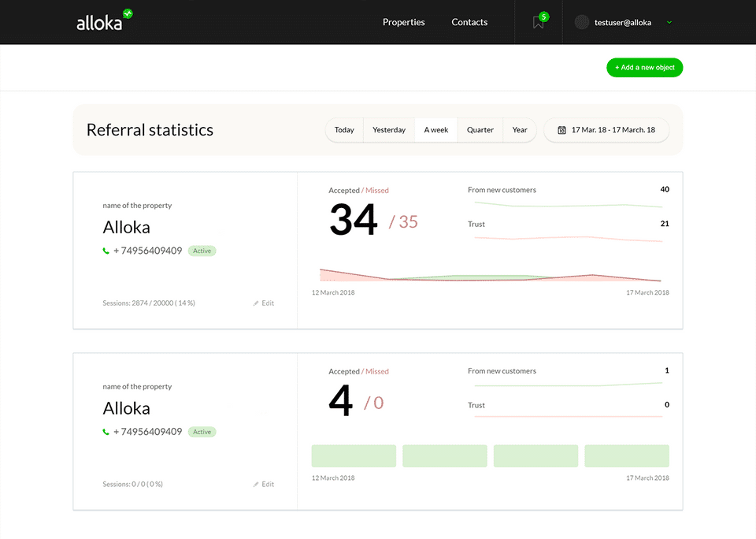
Task: Select the A week period tab
Action: tap(435, 130)
